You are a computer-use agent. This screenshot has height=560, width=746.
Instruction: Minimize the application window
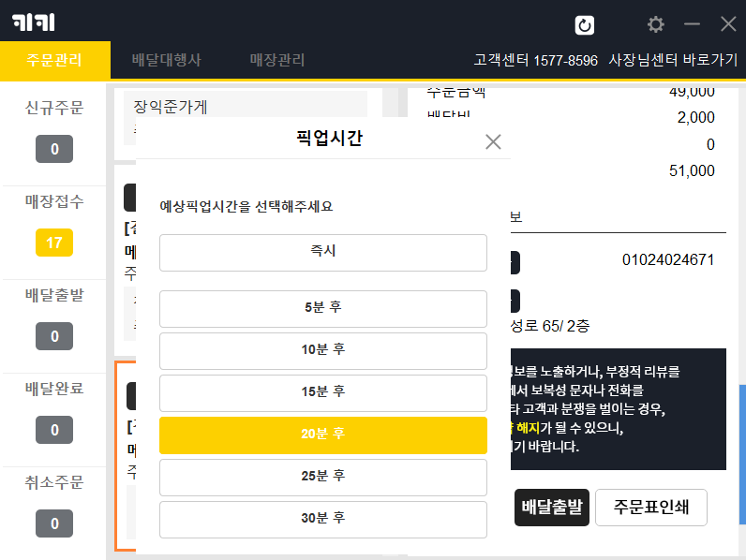click(x=692, y=23)
